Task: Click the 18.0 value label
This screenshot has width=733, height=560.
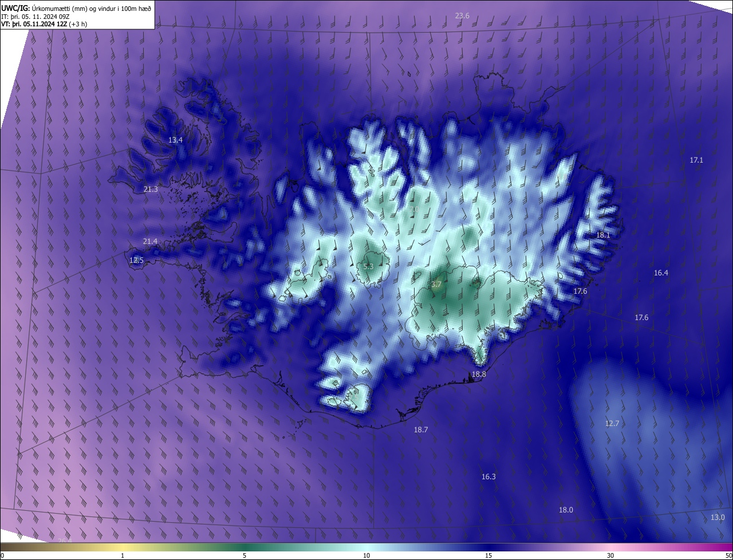Action: tap(566, 510)
